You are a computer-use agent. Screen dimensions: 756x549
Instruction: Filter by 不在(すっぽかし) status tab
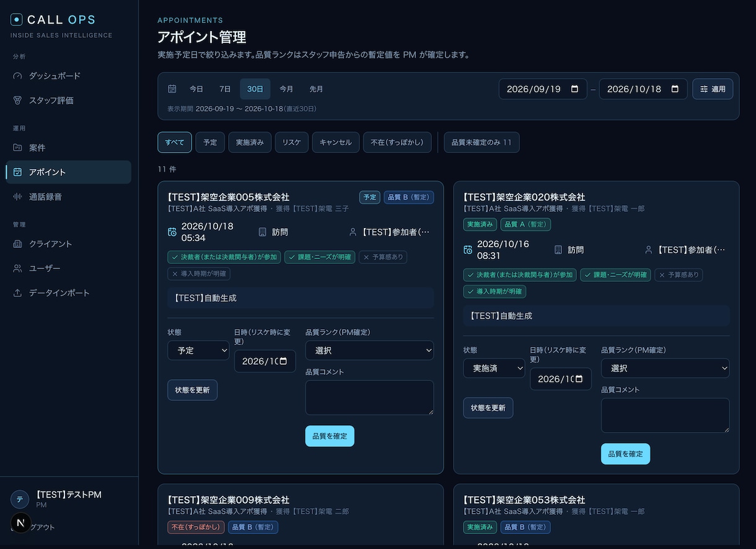point(397,143)
